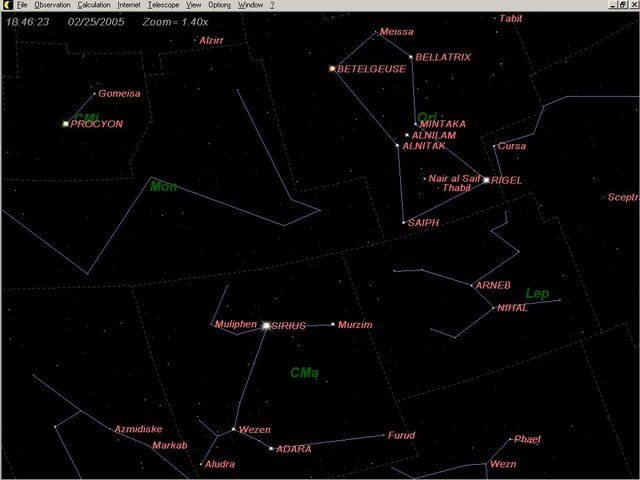
Task: Select the Saiph star marker
Action: [403, 222]
